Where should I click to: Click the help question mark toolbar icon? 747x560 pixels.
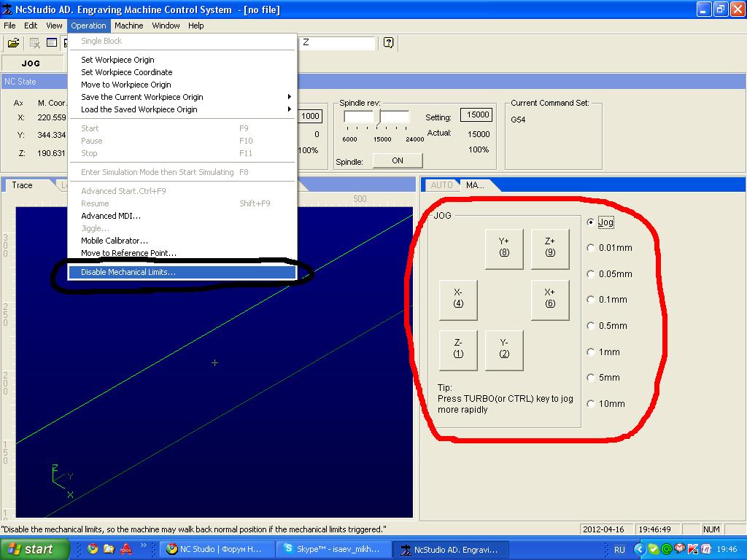pyautogui.click(x=389, y=43)
